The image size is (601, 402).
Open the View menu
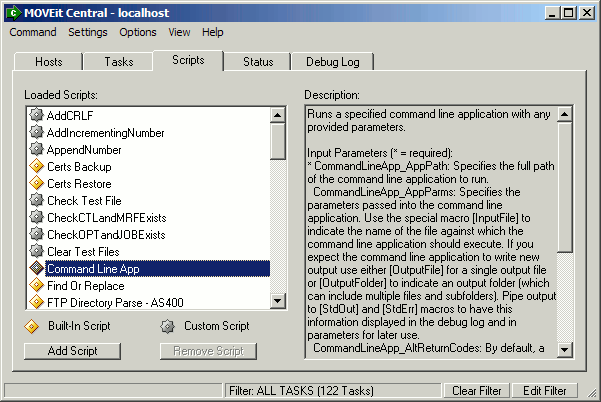[x=179, y=32]
